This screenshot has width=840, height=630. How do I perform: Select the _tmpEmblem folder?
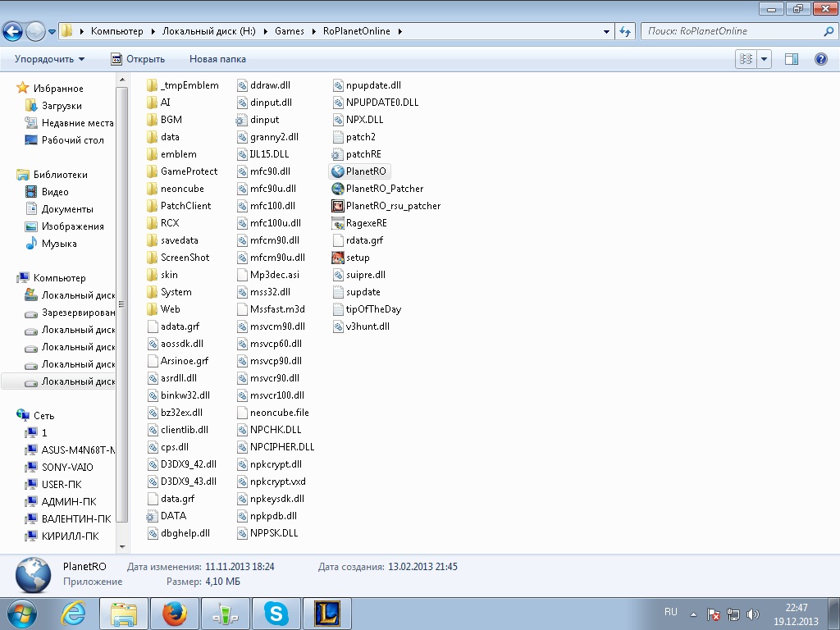click(183, 85)
